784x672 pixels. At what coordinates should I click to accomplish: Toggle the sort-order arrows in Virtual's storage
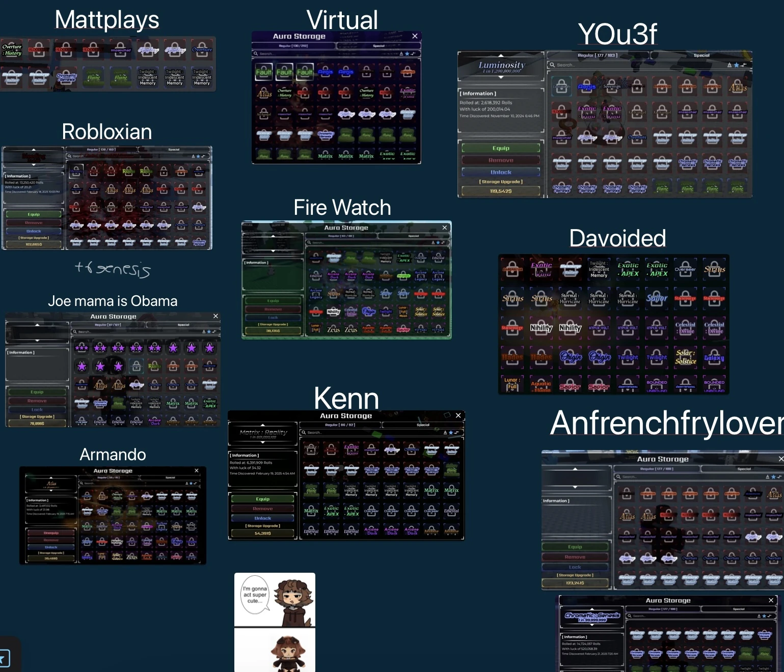[x=413, y=53]
